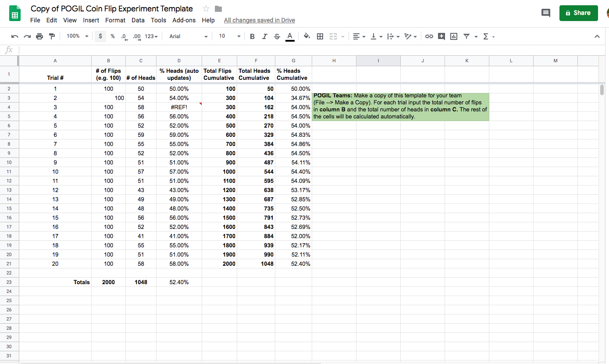Open filter views dropdown arrow
This screenshot has height=364, width=609.
point(476,36)
